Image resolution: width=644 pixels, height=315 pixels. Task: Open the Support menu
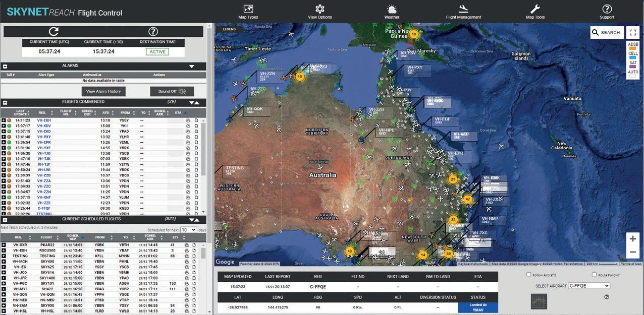607,11
